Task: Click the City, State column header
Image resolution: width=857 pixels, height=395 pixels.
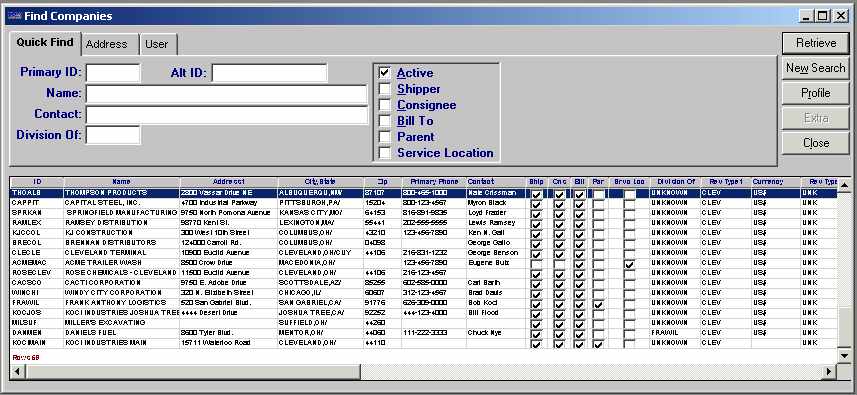Action: pos(320,182)
